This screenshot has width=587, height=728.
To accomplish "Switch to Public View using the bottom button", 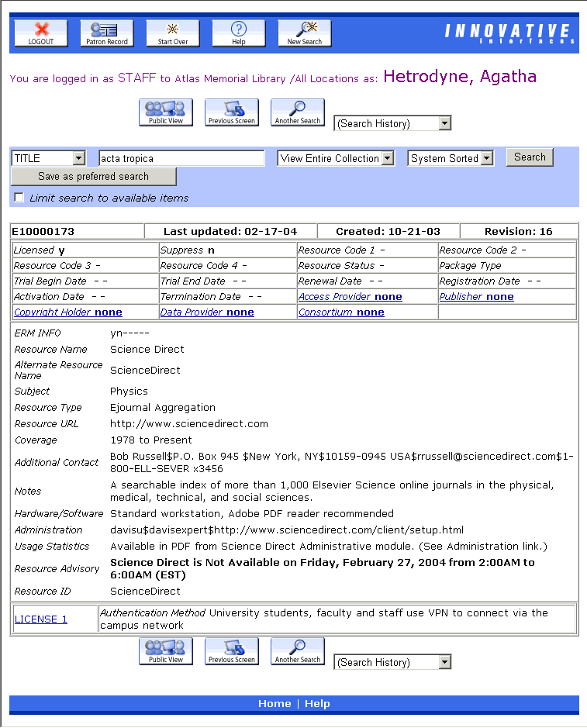I will (166, 651).
